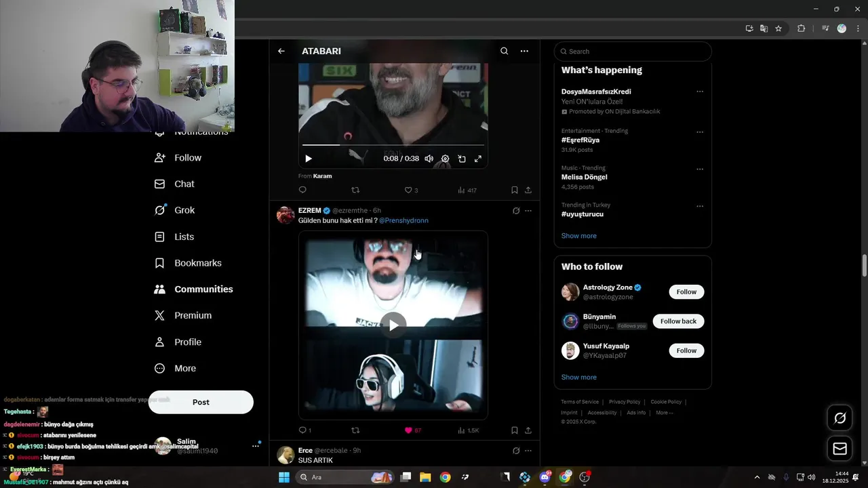
Task: Seek along the Karam video progress bar
Action: [393, 145]
